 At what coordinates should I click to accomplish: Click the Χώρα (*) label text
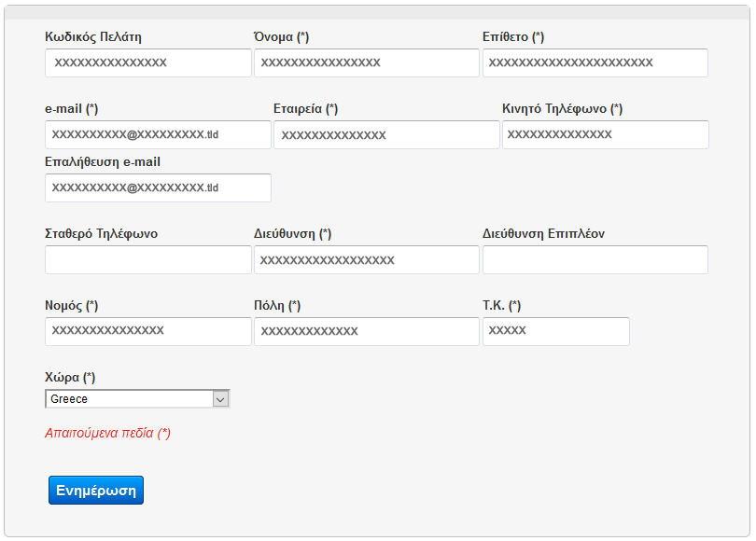70,378
